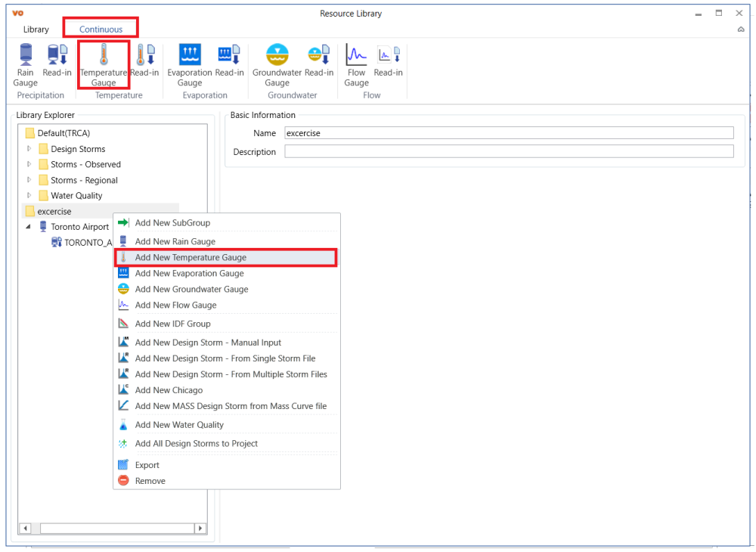Select the TORONTO_A tree item
Screen dimensions: 756x552
pos(88,243)
